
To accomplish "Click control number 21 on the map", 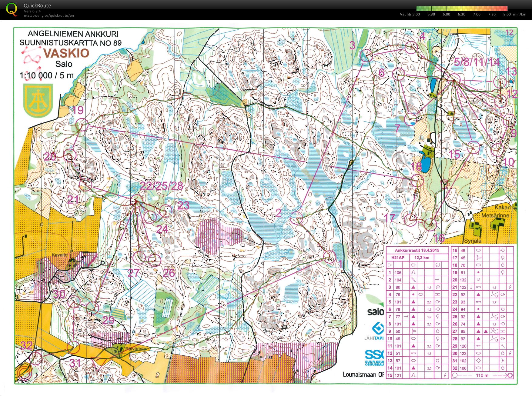I will pyautogui.click(x=73, y=199).
